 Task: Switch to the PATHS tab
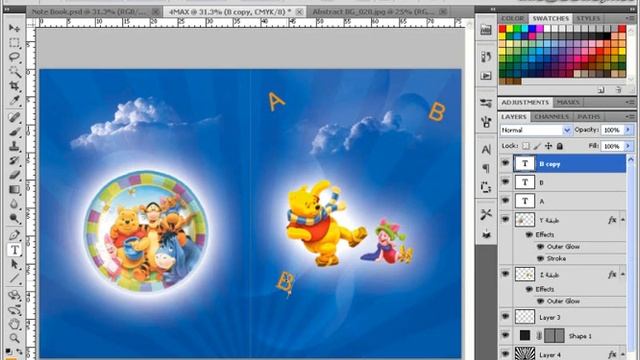pos(589,117)
